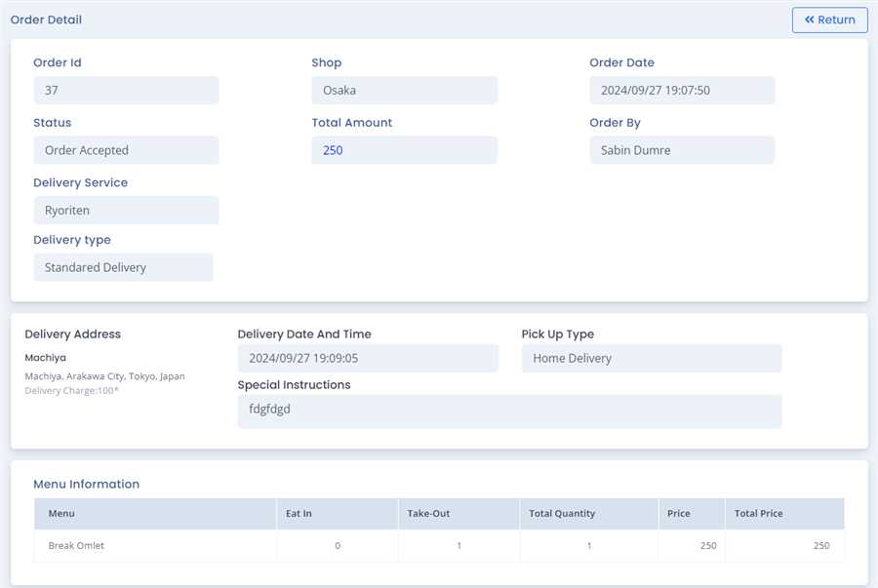
Task: Click the double-chevron icon on Return
Action: 809,20
